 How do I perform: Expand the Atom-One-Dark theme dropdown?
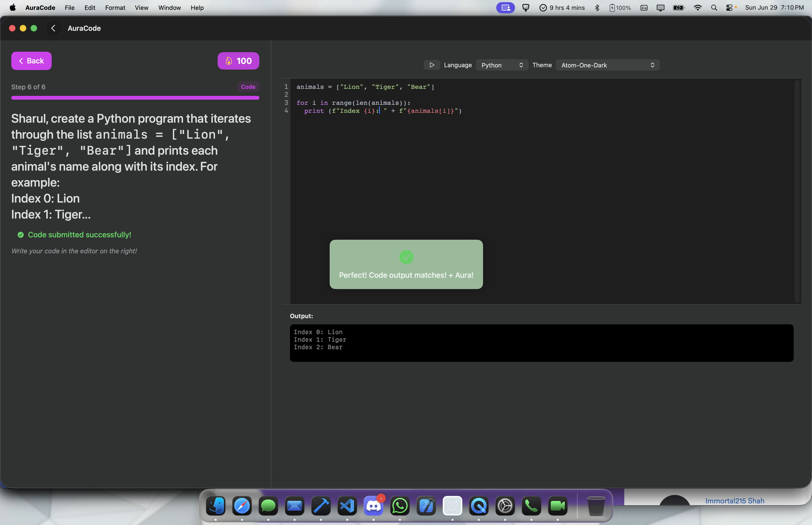[x=608, y=65]
